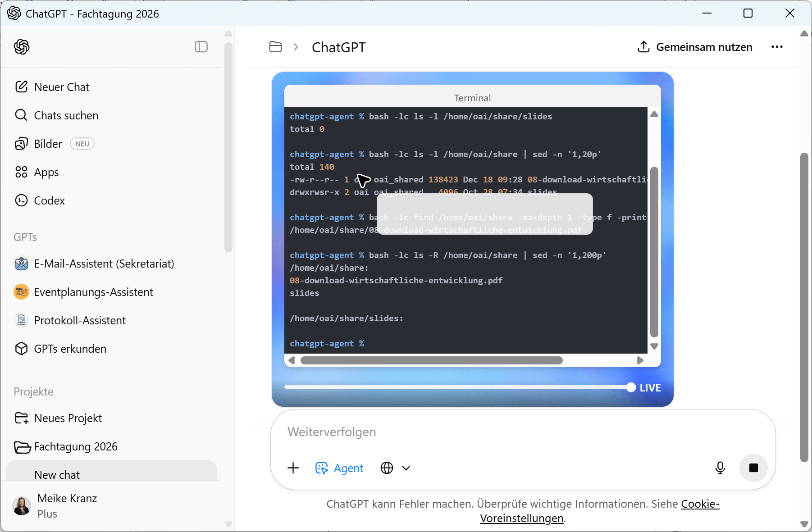Collapse the sidebar with the panel toggle

(201, 47)
